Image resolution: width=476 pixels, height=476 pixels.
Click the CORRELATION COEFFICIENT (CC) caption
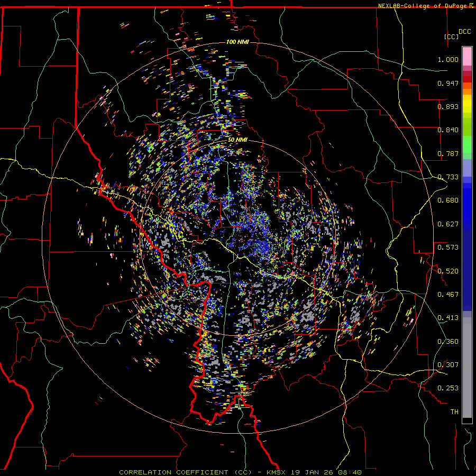(x=185, y=472)
